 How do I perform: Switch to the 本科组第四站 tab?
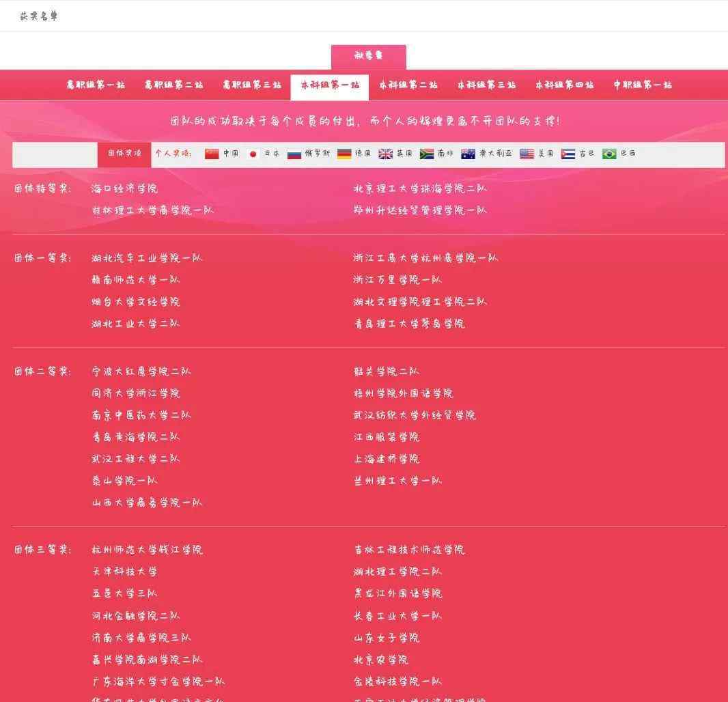click(x=564, y=85)
